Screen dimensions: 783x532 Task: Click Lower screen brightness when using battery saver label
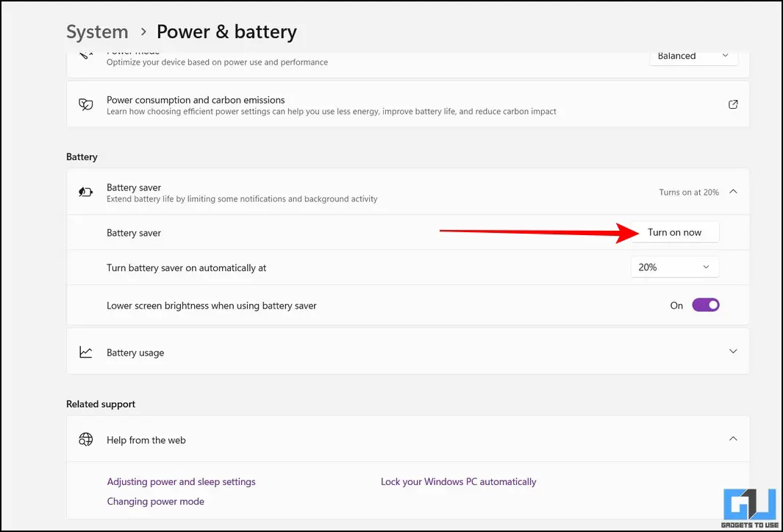pos(212,306)
